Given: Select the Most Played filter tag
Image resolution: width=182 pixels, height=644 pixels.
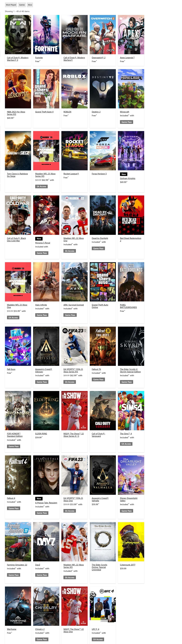Looking at the screenshot, I should tap(11, 5).
